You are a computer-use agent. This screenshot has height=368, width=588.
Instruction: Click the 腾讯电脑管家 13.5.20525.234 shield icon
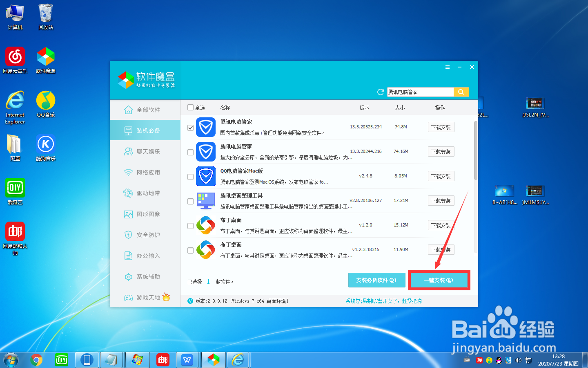[x=206, y=127]
